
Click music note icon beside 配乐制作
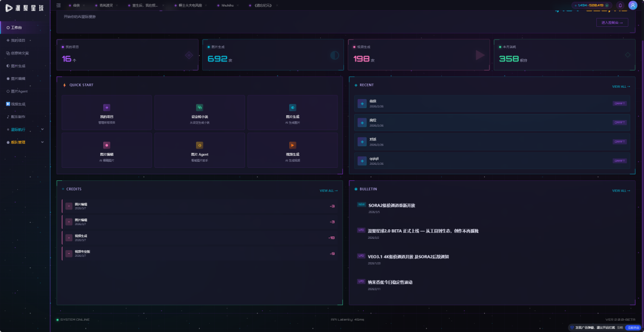tap(8, 116)
